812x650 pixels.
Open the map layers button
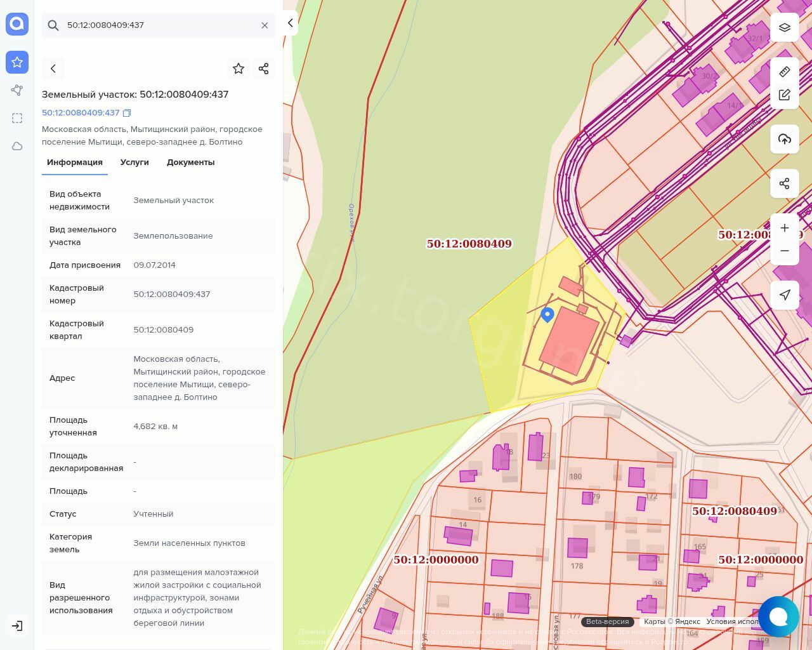tap(785, 27)
